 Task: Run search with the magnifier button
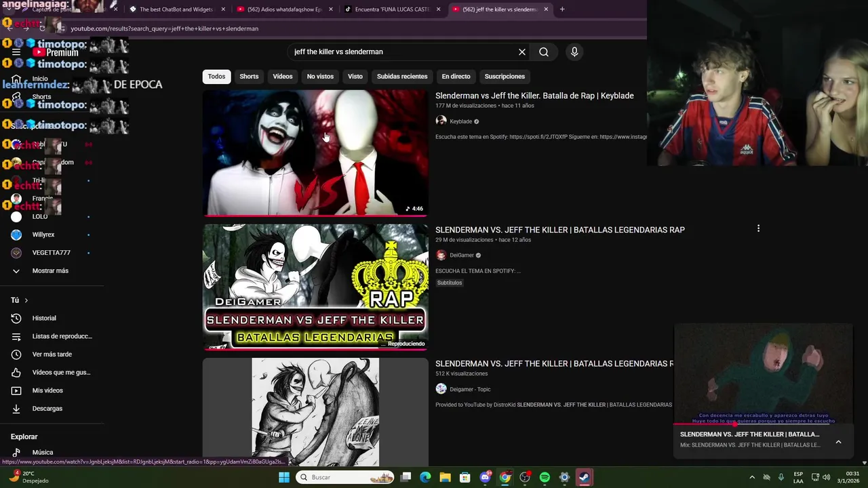tap(544, 52)
